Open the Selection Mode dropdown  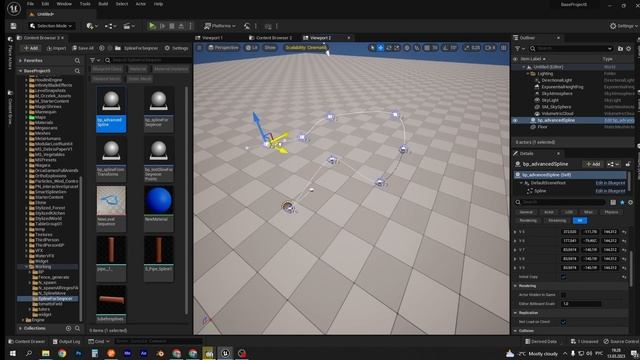(51, 26)
